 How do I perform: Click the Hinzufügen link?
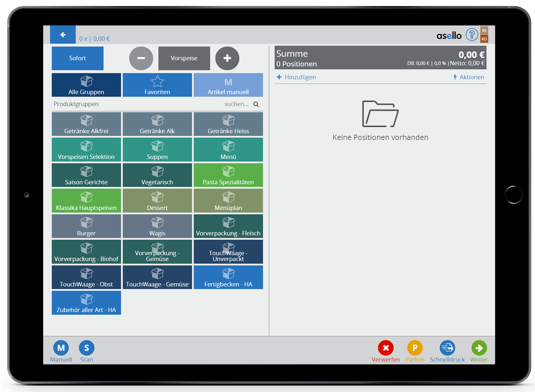[296, 77]
